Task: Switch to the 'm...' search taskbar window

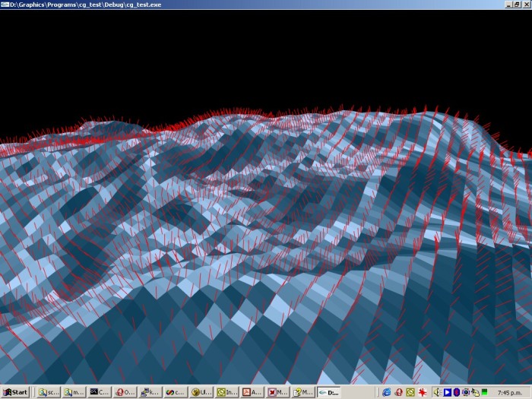Action: 74,392
